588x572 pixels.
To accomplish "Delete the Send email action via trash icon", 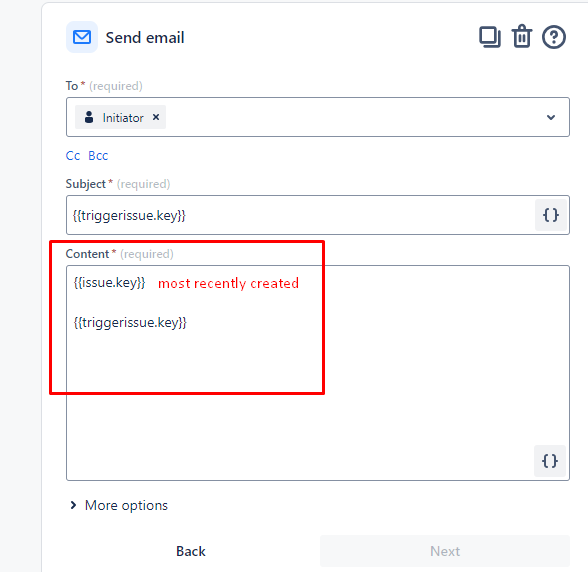I will tap(522, 36).
